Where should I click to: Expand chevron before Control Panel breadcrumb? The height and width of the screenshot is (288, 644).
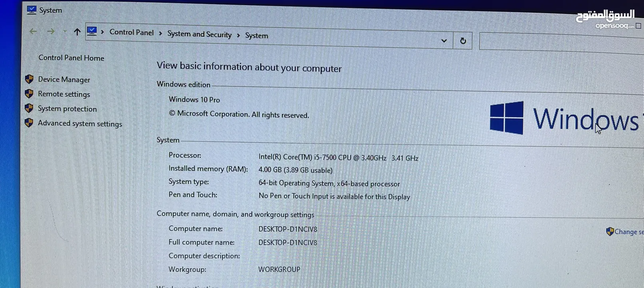coord(102,32)
